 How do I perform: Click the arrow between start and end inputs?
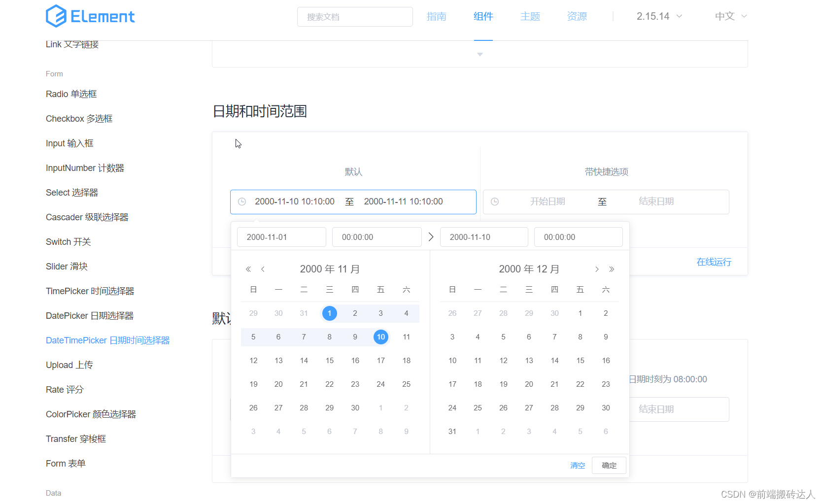point(431,237)
